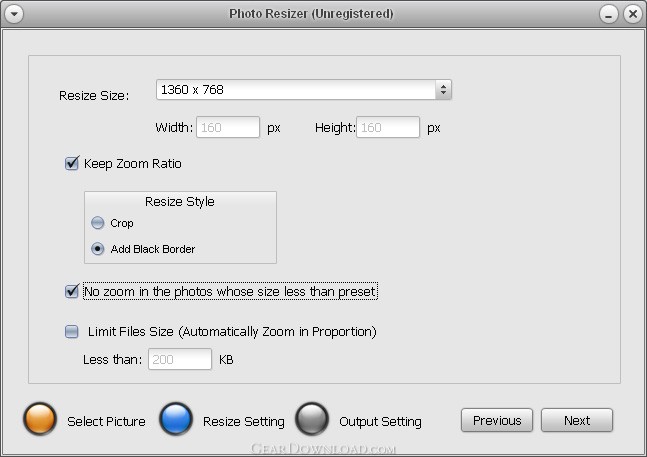Click the gray Output Setting step icon

[x=312, y=419]
